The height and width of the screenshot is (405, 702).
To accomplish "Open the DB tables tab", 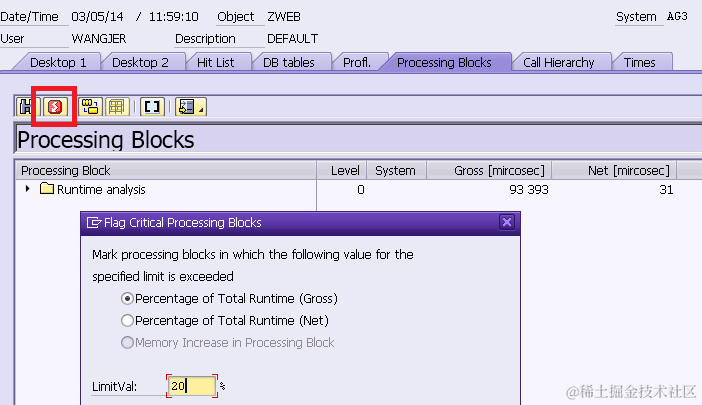I will (289, 62).
